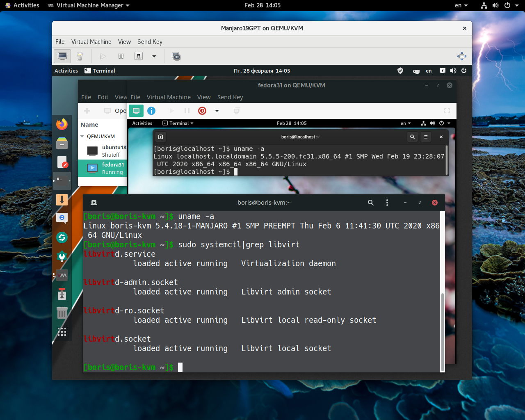
Task: Open the screenshot tool from the dock
Action: click(62, 237)
